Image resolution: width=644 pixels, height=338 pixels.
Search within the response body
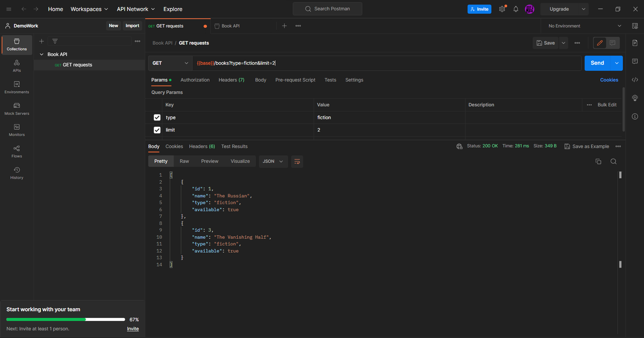[x=613, y=161]
